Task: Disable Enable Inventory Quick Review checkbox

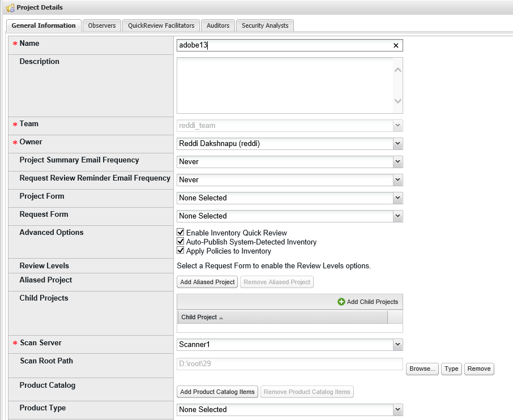Action: (x=181, y=233)
